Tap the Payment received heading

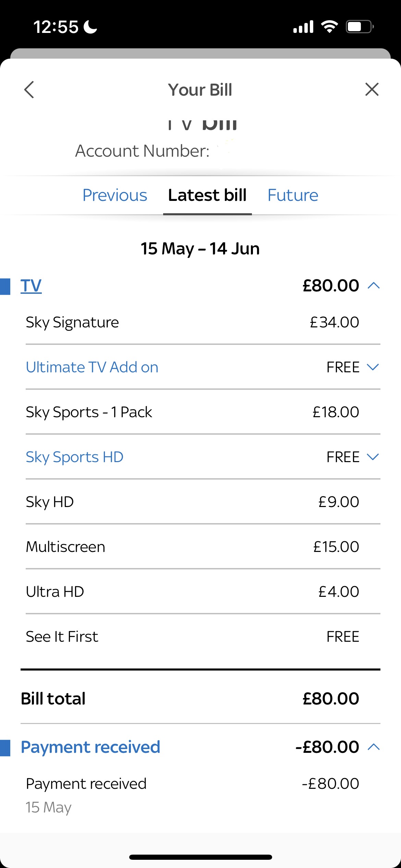tap(90, 747)
